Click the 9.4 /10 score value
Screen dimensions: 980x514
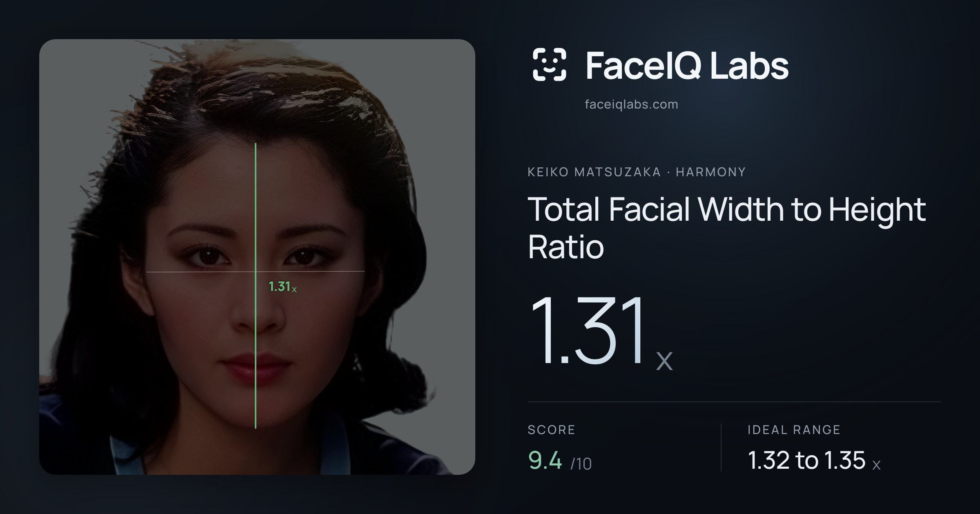tap(560, 461)
